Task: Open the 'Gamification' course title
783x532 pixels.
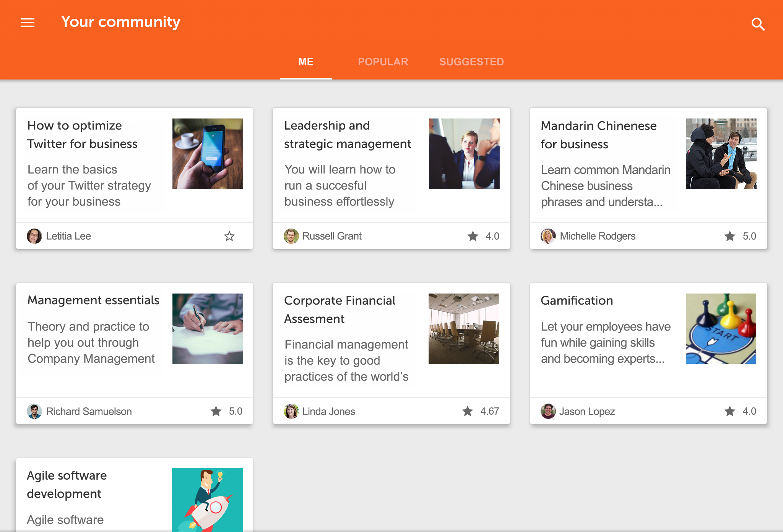Action: tap(577, 300)
